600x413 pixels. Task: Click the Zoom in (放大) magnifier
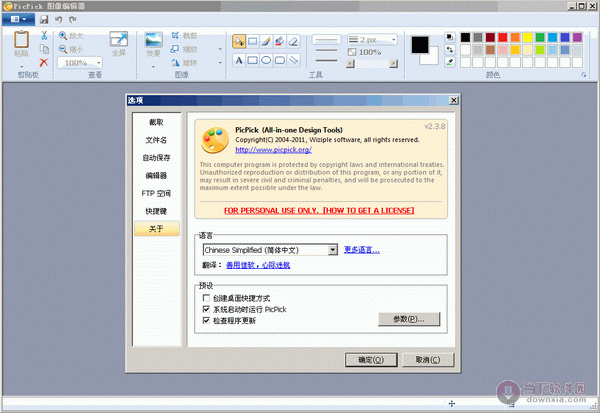[x=63, y=36]
